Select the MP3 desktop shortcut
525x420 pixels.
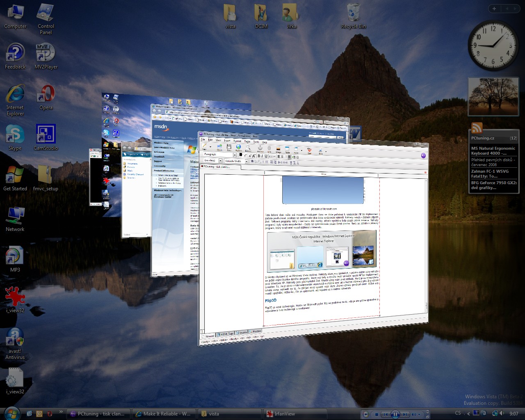click(15, 260)
